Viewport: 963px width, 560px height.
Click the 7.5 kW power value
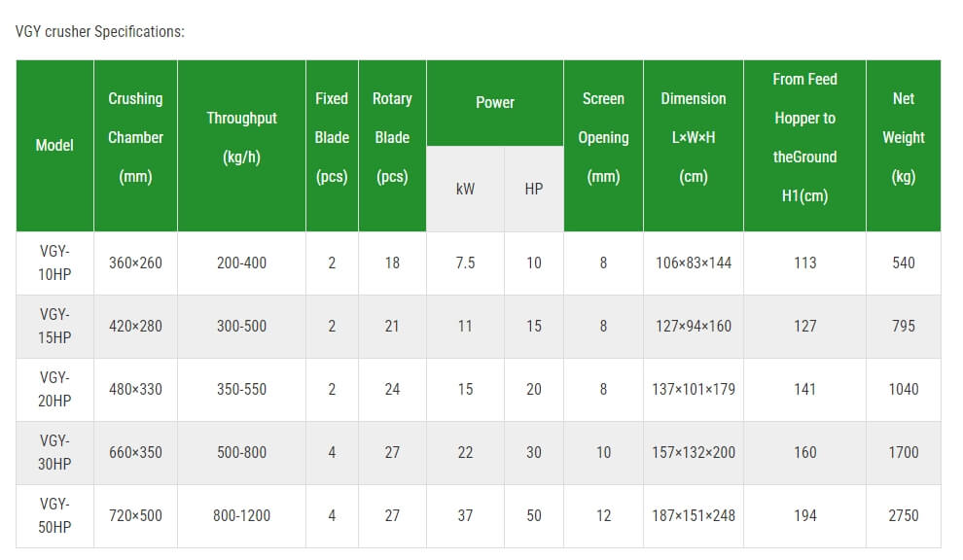[x=466, y=262]
